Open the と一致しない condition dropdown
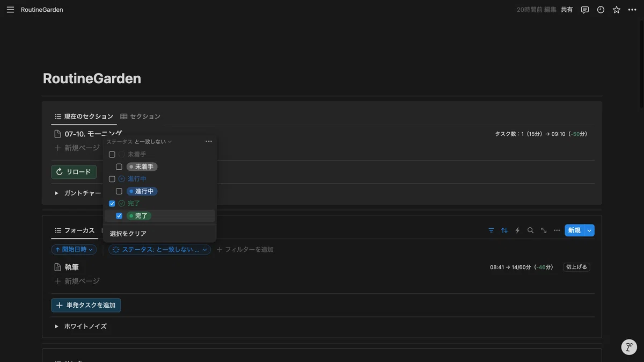Screen dimensions: 644x362 coord(153,142)
